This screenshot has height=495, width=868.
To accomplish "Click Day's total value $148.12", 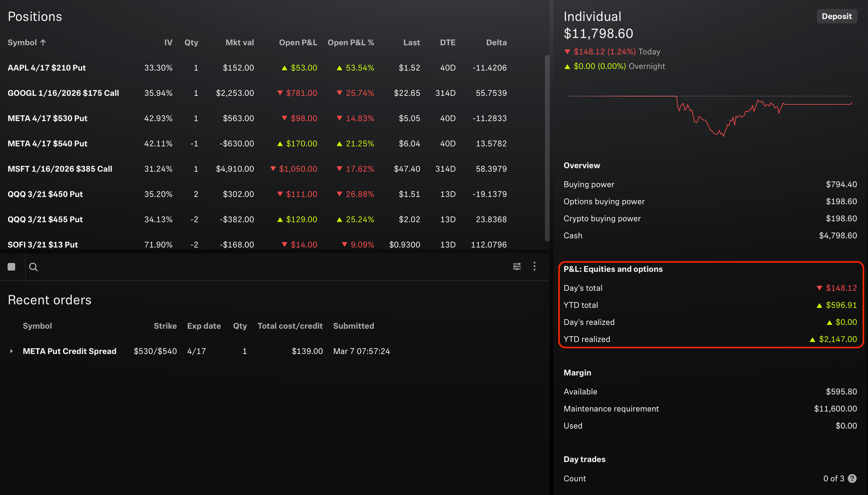I will pos(837,288).
